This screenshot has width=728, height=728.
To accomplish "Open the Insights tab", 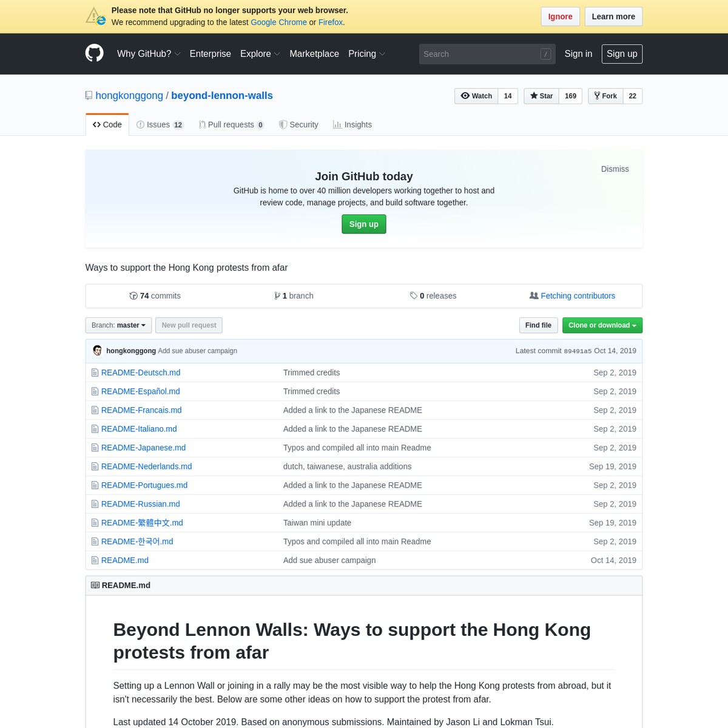I will [352, 124].
